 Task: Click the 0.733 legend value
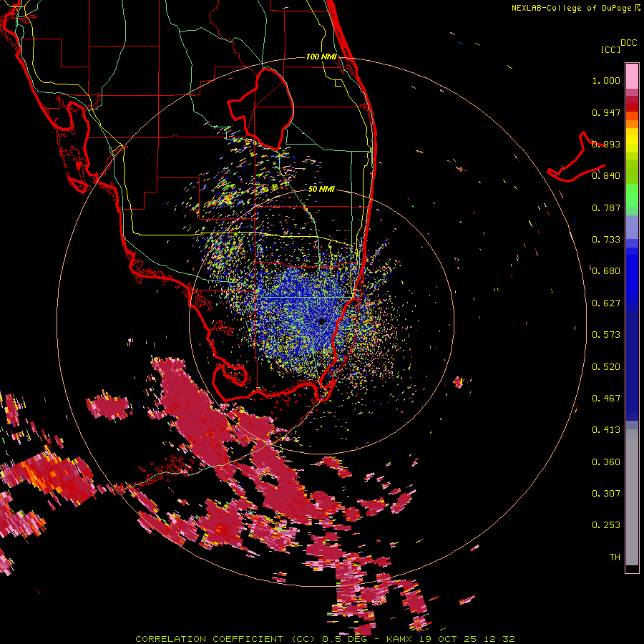606,240
